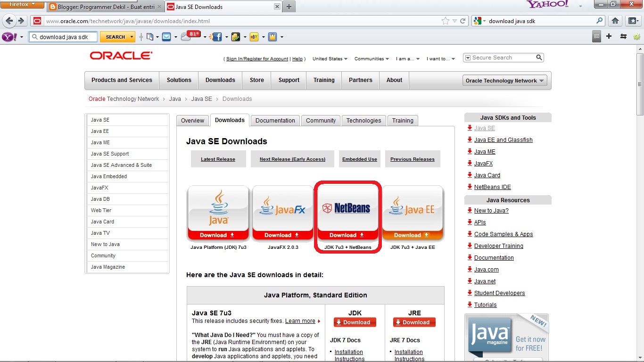Click the Java Platform (JDK) 7u3 download tile
The width and height of the screenshot is (644, 362).
tap(218, 213)
